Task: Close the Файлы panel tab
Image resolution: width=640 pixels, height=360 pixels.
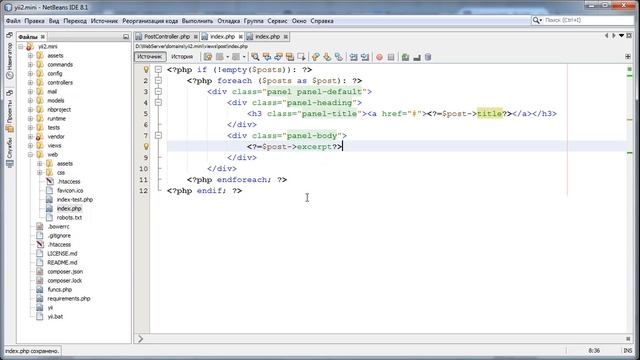Action: click(x=42, y=37)
